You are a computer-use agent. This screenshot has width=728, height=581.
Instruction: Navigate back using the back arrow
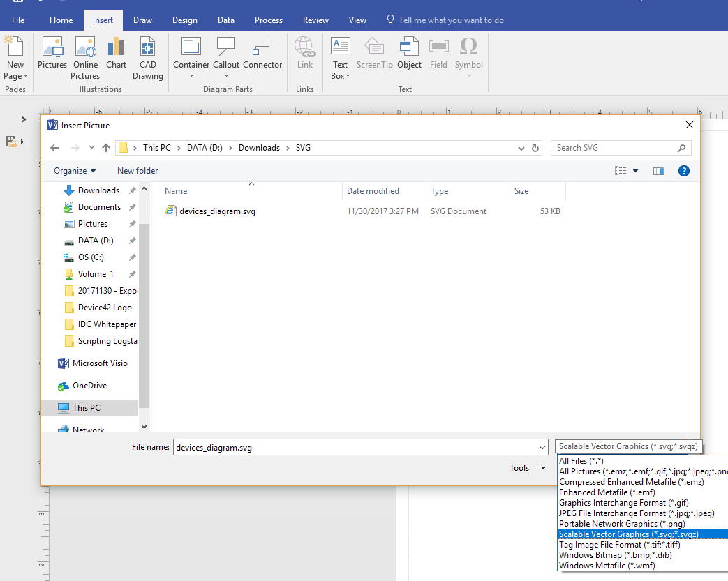pos(54,147)
